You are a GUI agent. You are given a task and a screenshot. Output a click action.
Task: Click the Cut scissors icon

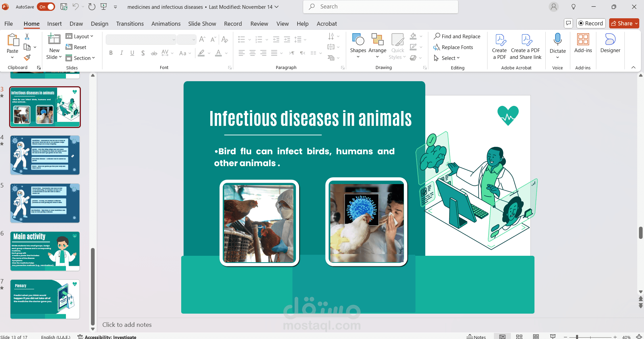[27, 36]
